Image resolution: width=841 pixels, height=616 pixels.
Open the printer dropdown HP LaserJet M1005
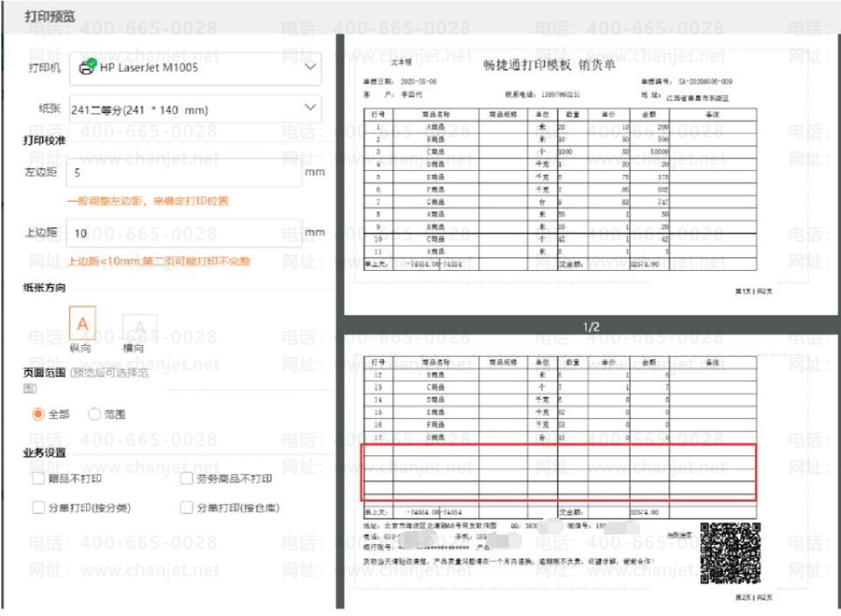(195, 68)
